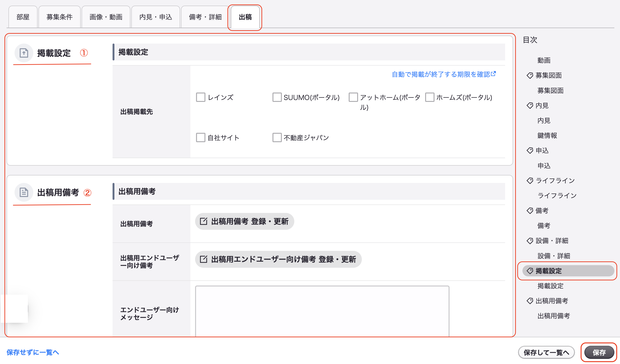Click the tag icon next to 設備・詳細
The height and width of the screenshot is (364, 620).
(x=530, y=241)
